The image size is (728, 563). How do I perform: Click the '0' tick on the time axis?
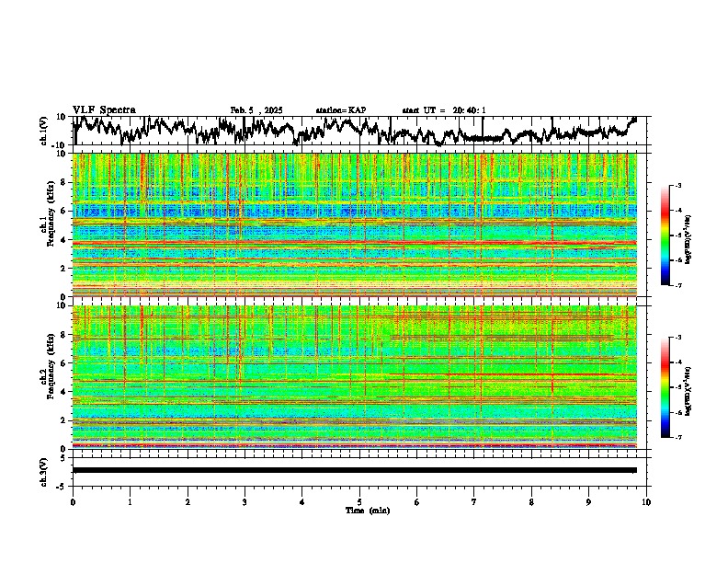coord(73,502)
